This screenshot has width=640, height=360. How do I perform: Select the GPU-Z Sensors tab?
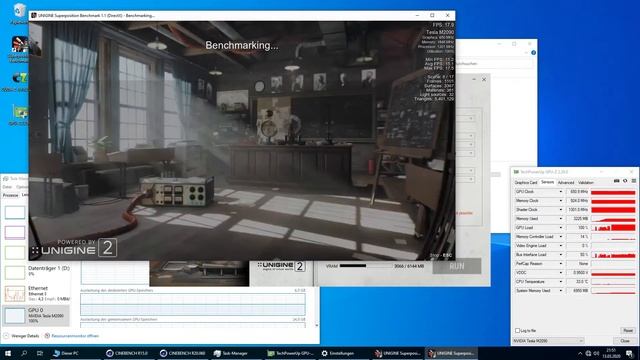tap(547, 182)
